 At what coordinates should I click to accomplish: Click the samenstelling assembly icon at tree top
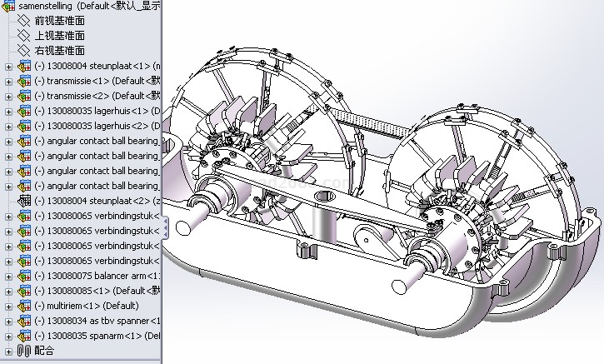pyautogui.click(x=8, y=6)
